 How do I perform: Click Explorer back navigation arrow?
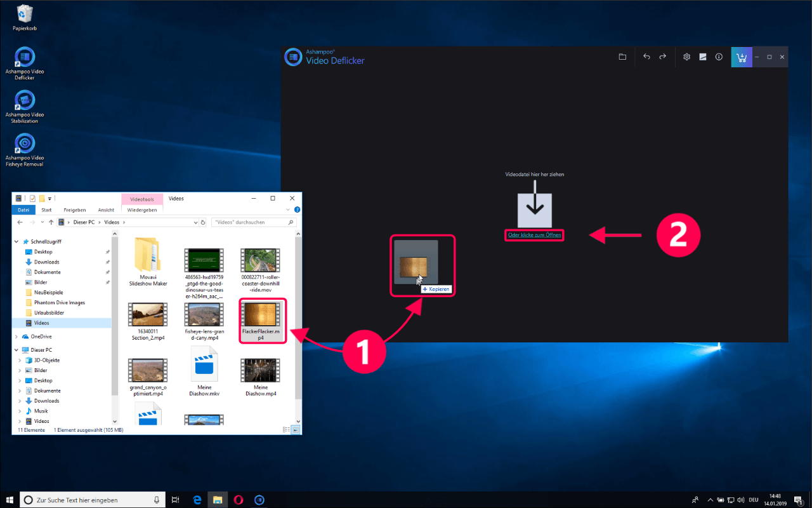[x=20, y=222]
